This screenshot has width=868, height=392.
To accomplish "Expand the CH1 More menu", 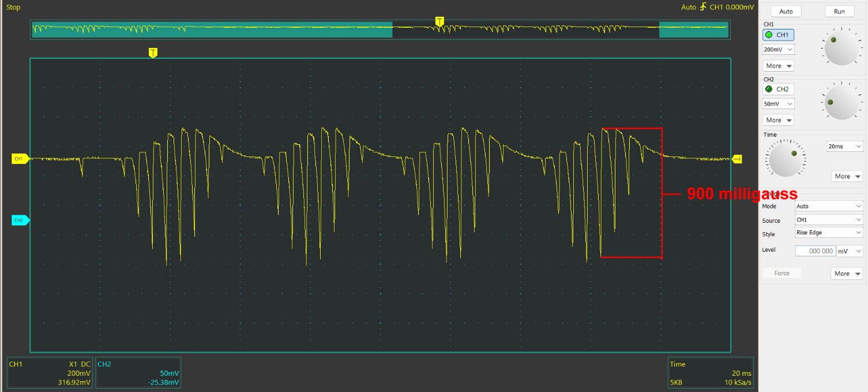I will coord(778,66).
